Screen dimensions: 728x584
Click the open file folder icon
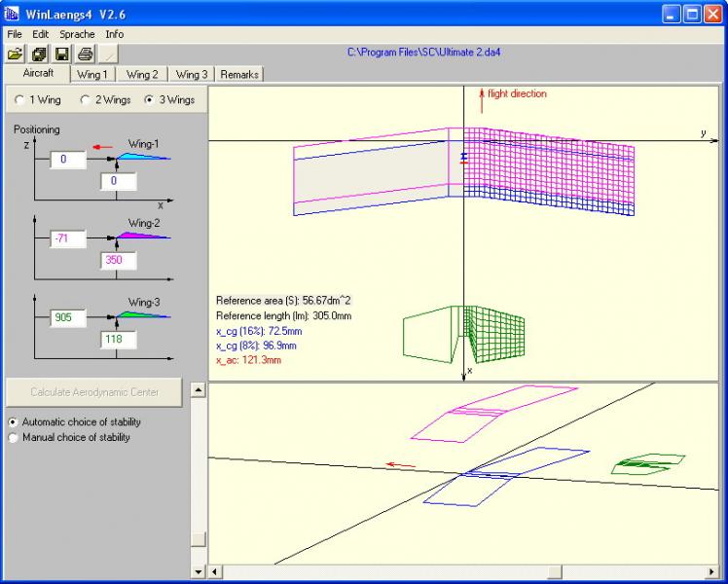tap(16, 54)
